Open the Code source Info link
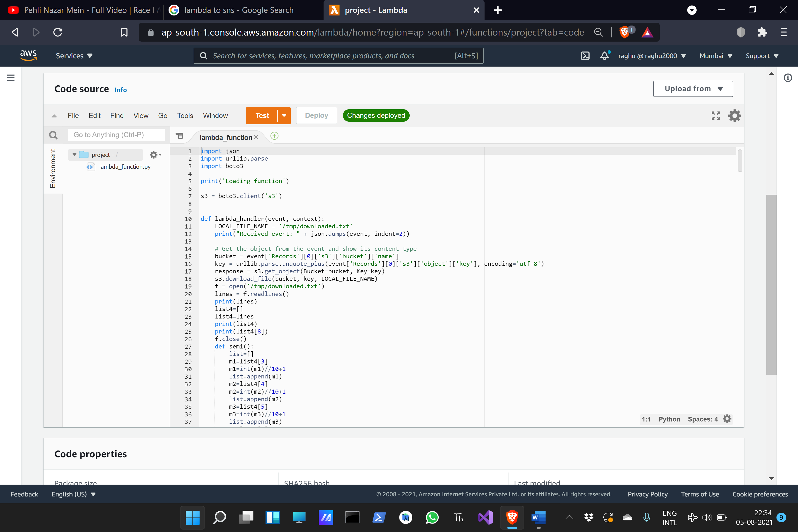Screen dimensions: 798x532 (x=120, y=90)
